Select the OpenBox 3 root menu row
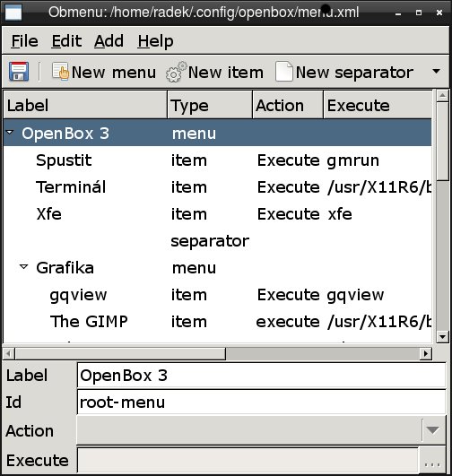 point(218,133)
